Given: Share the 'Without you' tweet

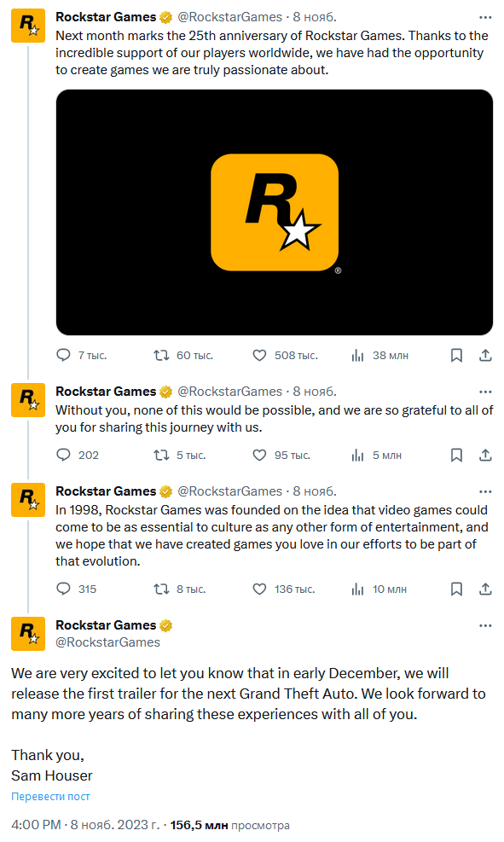Looking at the screenshot, I should 485,455.
